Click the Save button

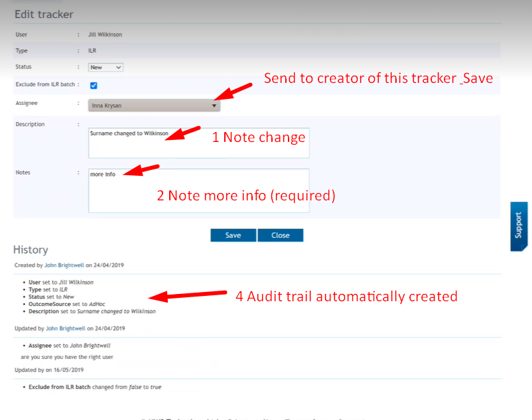[x=233, y=235]
